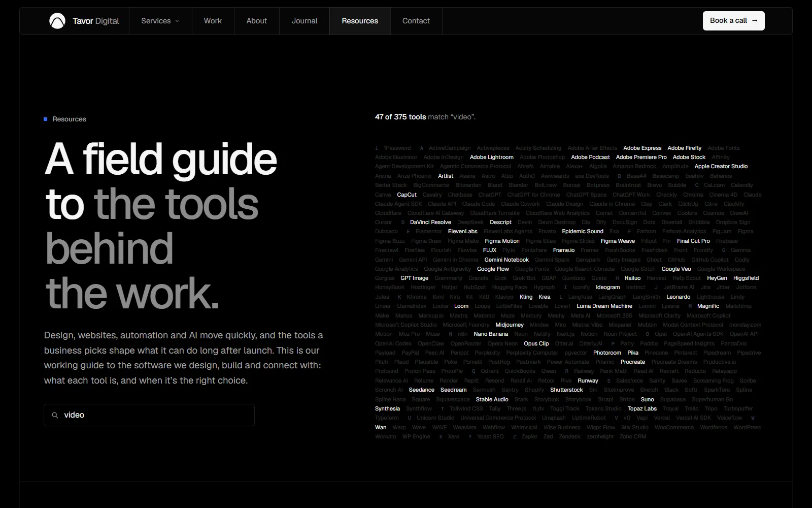Click Shutterstock entry
This screenshot has height=508, width=812.
(x=566, y=390)
